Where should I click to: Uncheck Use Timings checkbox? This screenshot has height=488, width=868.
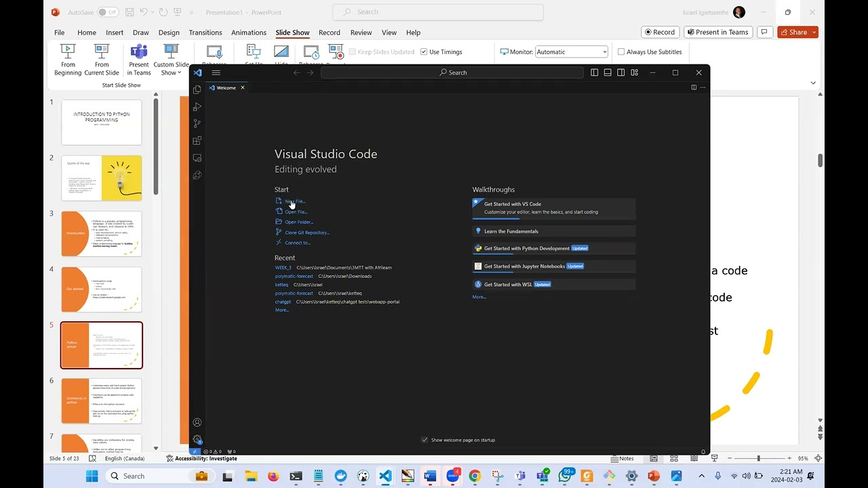point(424,52)
